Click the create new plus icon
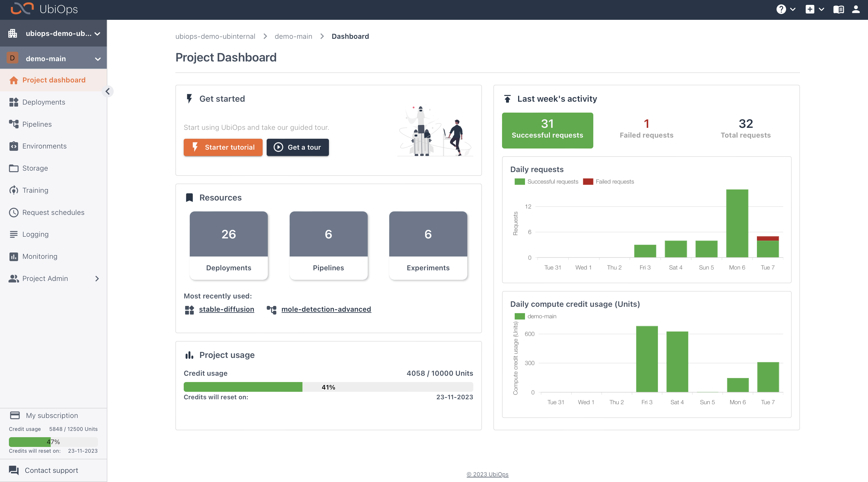868x482 pixels. (810, 9)
